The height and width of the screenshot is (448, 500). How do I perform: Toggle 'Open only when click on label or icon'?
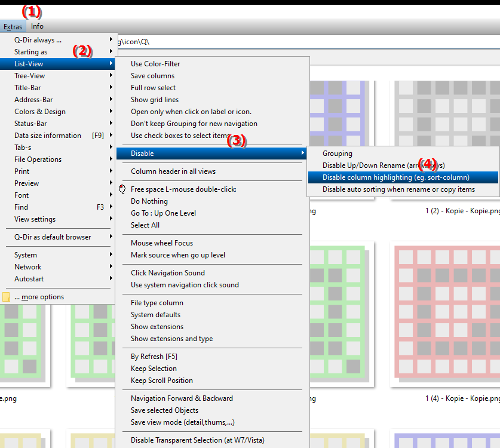coord(213,112)
